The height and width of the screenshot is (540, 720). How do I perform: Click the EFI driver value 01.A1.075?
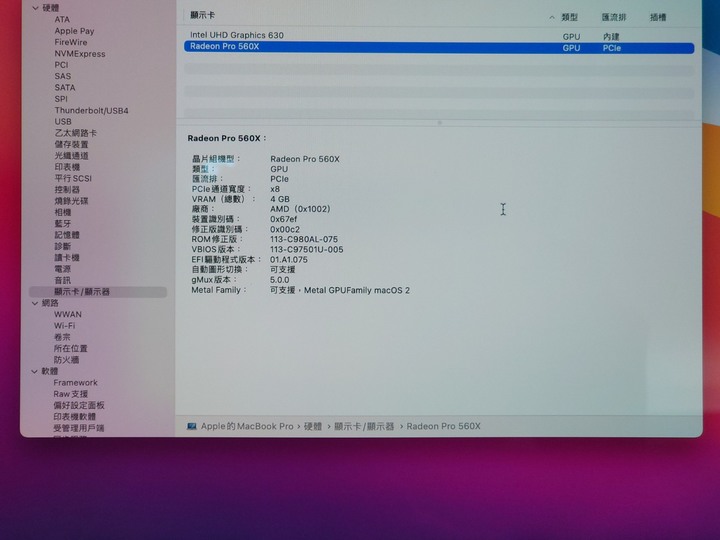[x=289, y=260]
